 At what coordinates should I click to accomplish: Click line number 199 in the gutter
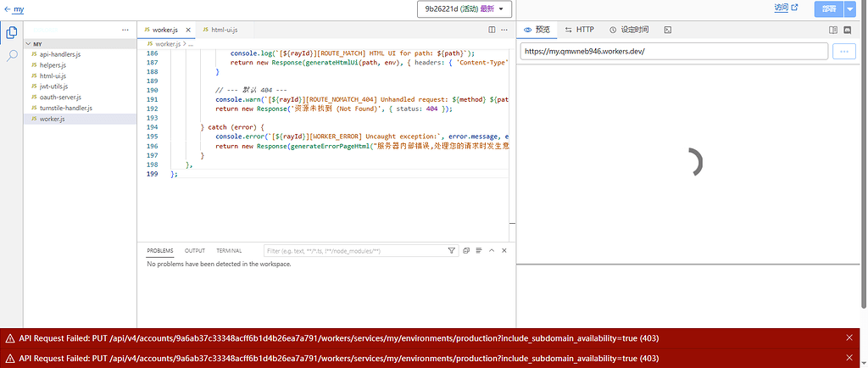[x=152, y=175]
